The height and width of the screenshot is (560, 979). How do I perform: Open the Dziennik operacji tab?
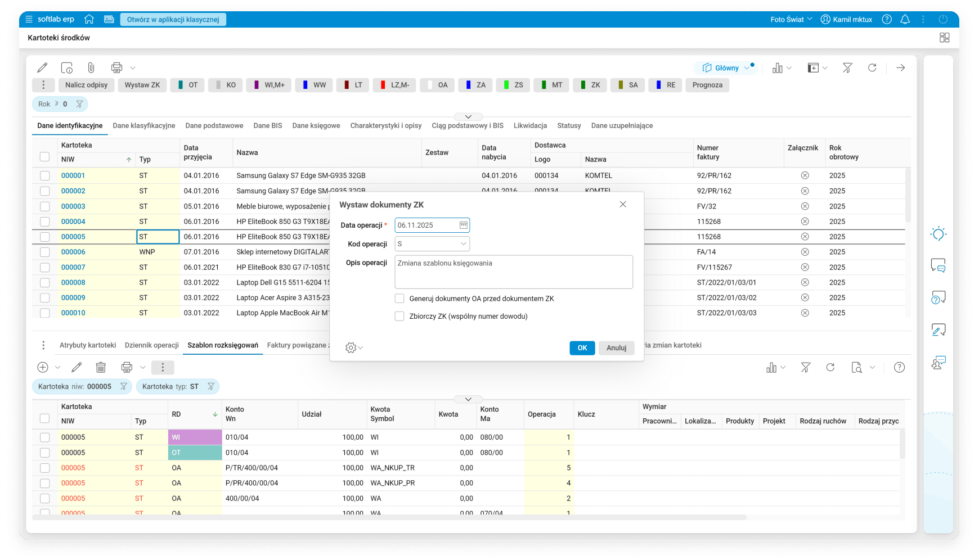click(151, 345)
